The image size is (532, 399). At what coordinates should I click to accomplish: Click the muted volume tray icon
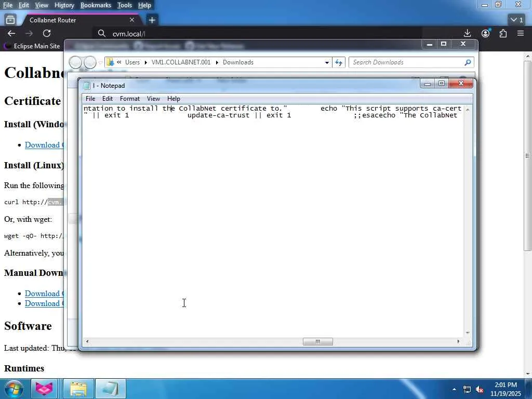[480, 390]
